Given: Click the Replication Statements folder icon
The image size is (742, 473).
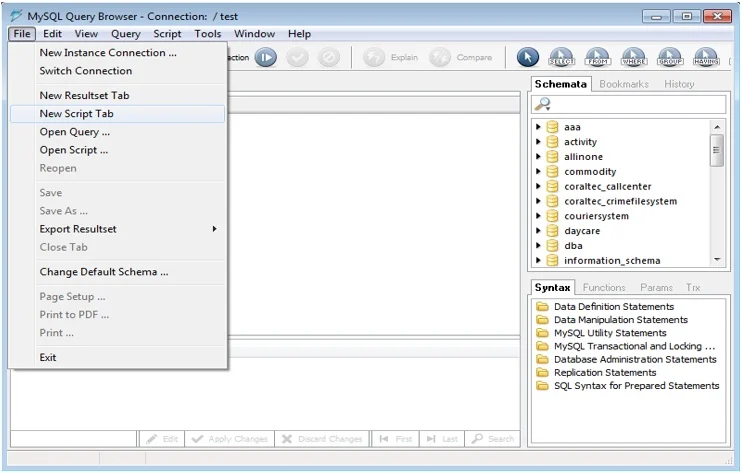Looking at the screenshot, I should [542, 373].
